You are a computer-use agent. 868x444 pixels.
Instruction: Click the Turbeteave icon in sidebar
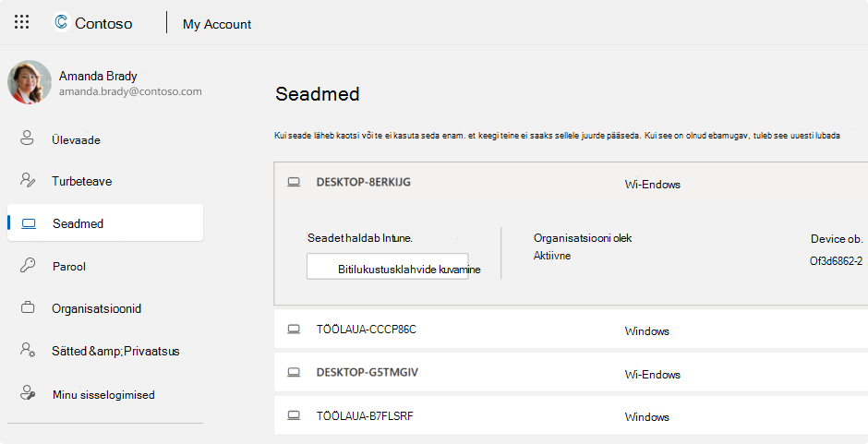pyautogui.click(x=28, y=180)
